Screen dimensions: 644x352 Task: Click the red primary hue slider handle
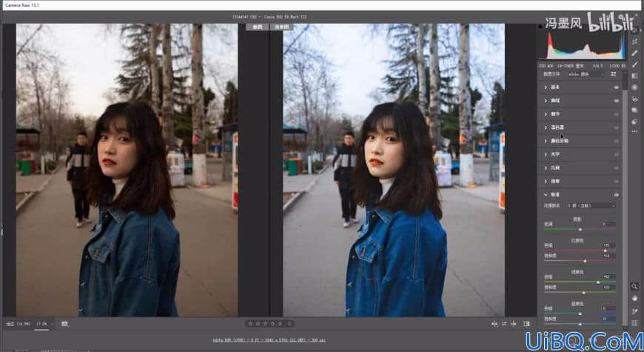click(x=605, y=250)
